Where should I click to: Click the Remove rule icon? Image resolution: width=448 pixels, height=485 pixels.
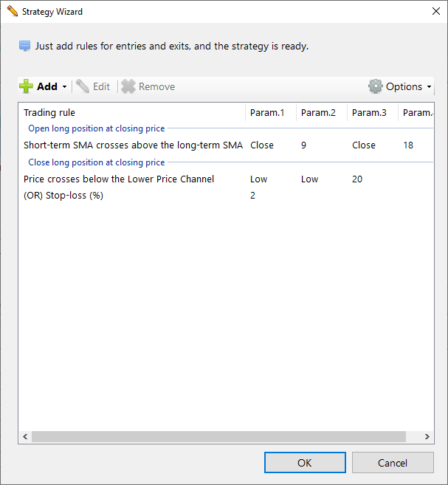tap(128, 86)
